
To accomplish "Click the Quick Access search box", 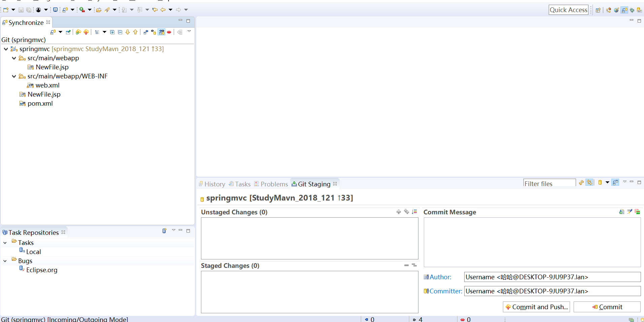I will click(569, 10).
